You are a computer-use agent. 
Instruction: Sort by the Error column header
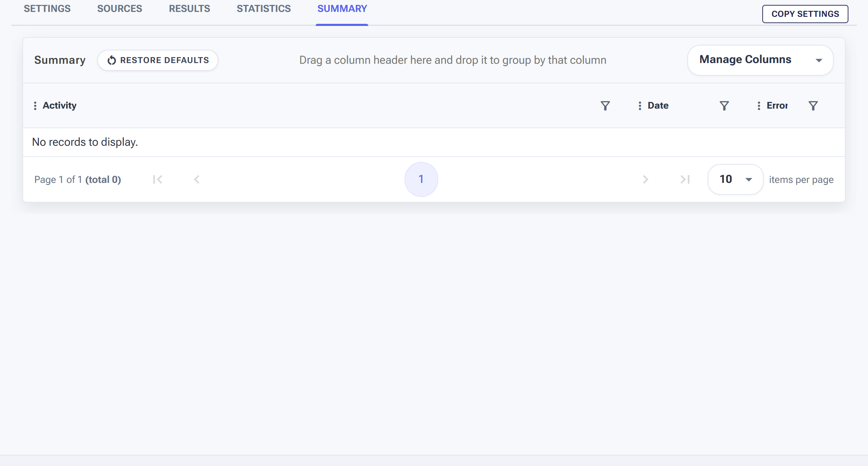click(777, 105)
